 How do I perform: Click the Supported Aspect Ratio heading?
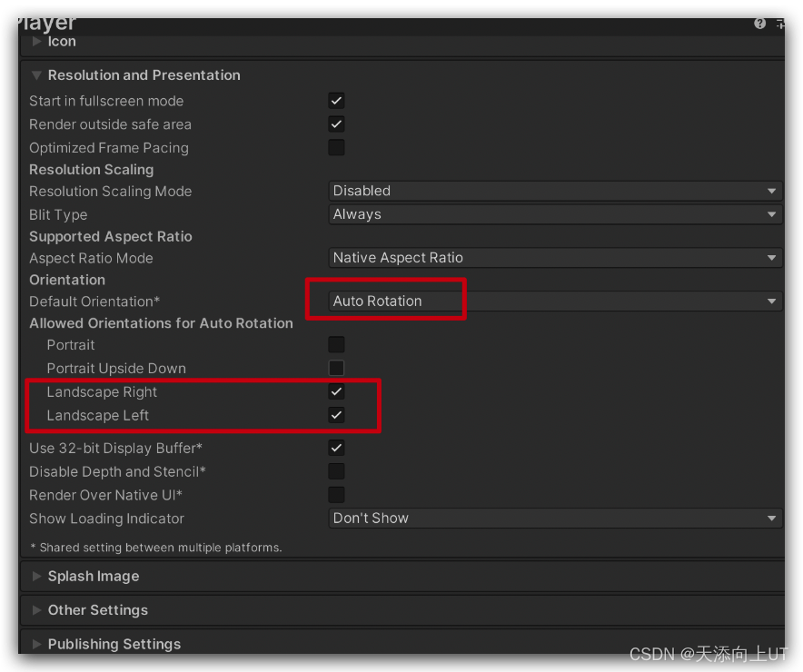111,237
